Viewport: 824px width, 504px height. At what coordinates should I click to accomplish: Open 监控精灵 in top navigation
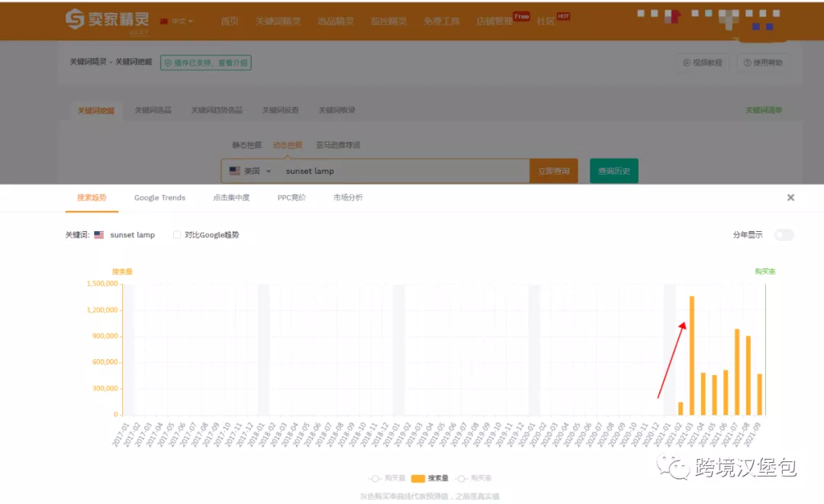click(x=388, y=21)
